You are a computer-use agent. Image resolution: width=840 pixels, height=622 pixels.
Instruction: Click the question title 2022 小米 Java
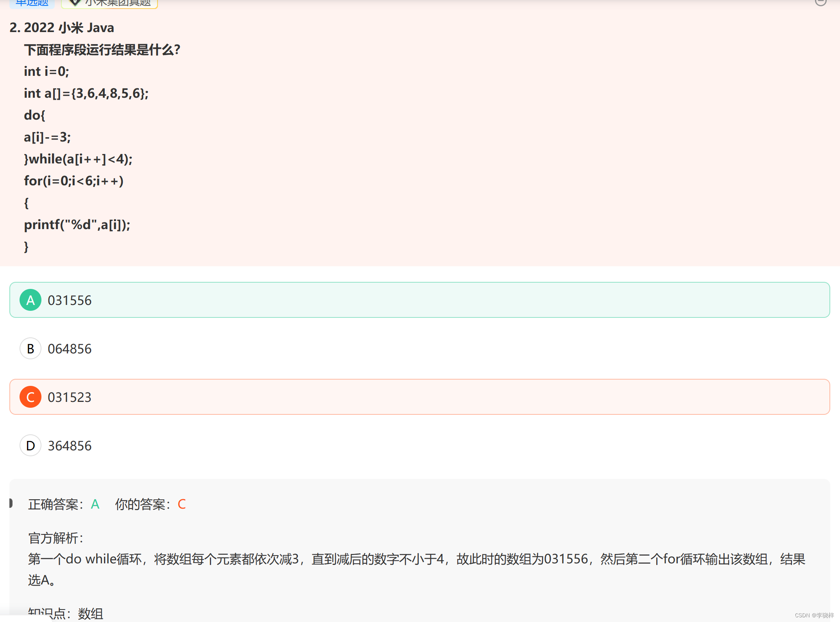pos(62,28)
